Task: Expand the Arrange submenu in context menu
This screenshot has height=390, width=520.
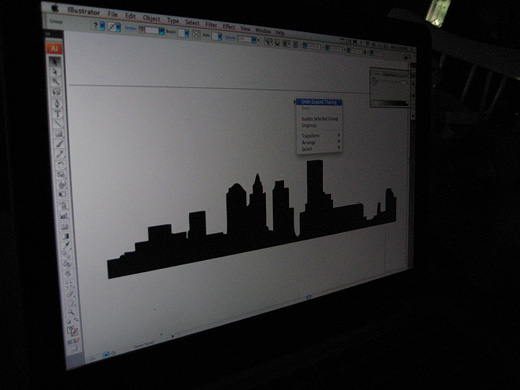Action: 319,142
